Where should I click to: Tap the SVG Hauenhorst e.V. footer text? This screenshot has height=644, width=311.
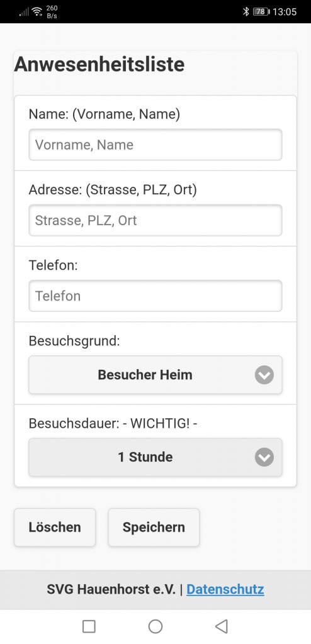tap(111, 589)
